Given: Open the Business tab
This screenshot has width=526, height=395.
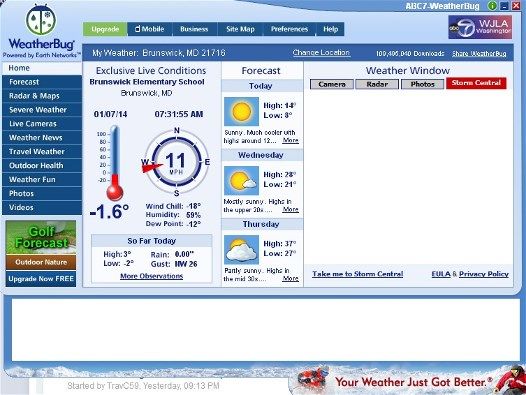Looking at the screenshot, I should click(194, 29).
